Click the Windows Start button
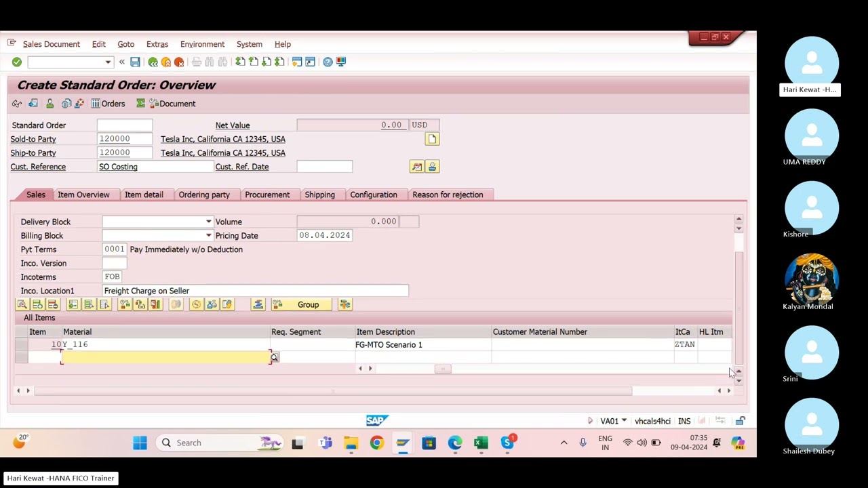This screenshot has height=488, width=868. pyautogui.click(x=140, y=443)
